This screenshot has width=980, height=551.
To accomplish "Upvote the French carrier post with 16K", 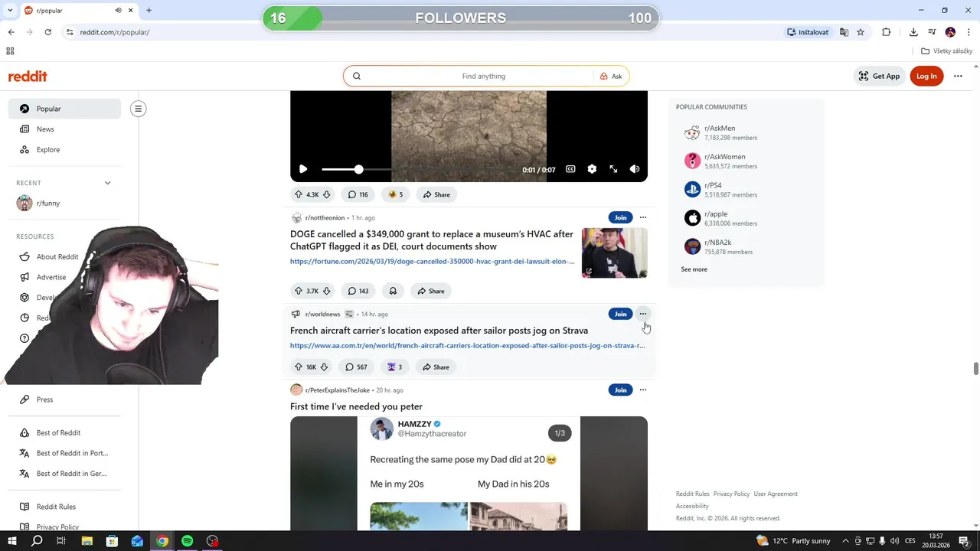I will (x=298, y=367).
